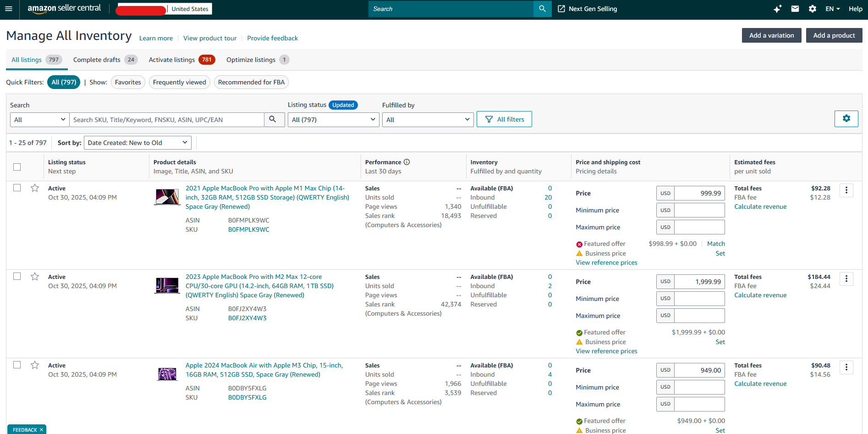
Task: Open Provide feedback link
Action: point(272,38)
